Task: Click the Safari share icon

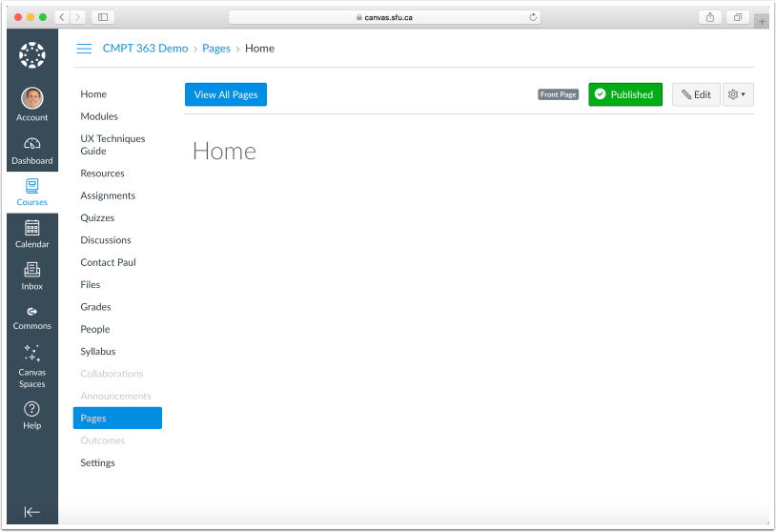Action: point(710,17)
